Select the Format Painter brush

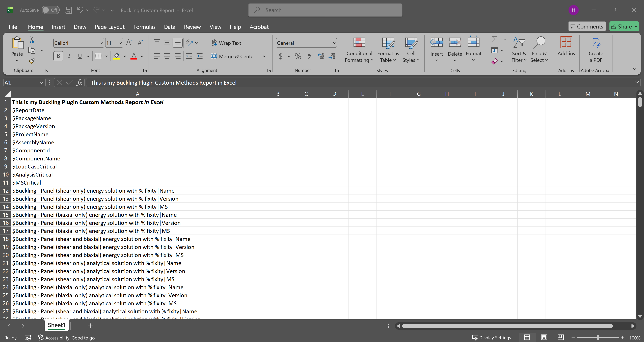[32, 61]
